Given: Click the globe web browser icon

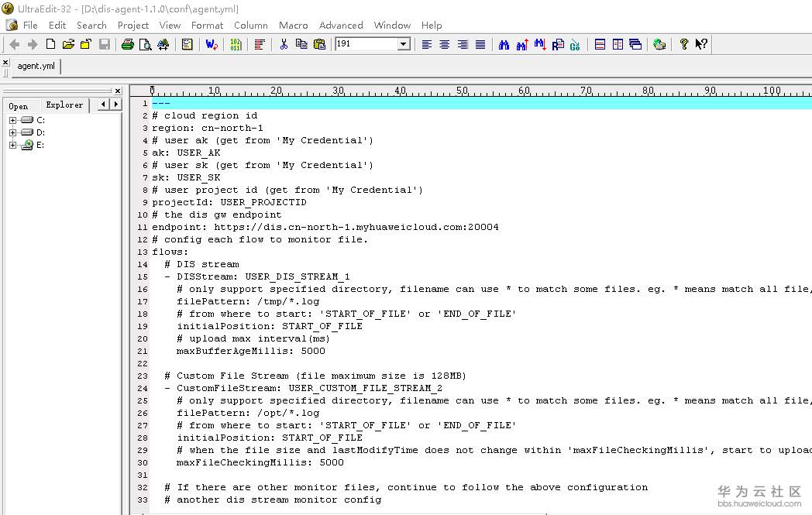Looking at the screenshot, I should coord(659,44).
